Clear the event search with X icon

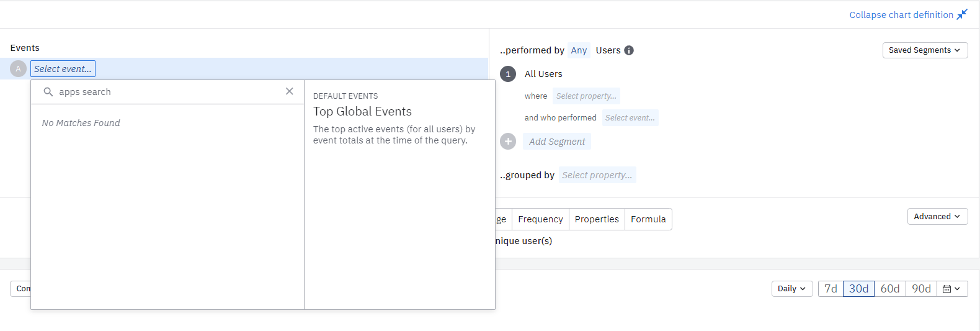click(289, 91)
